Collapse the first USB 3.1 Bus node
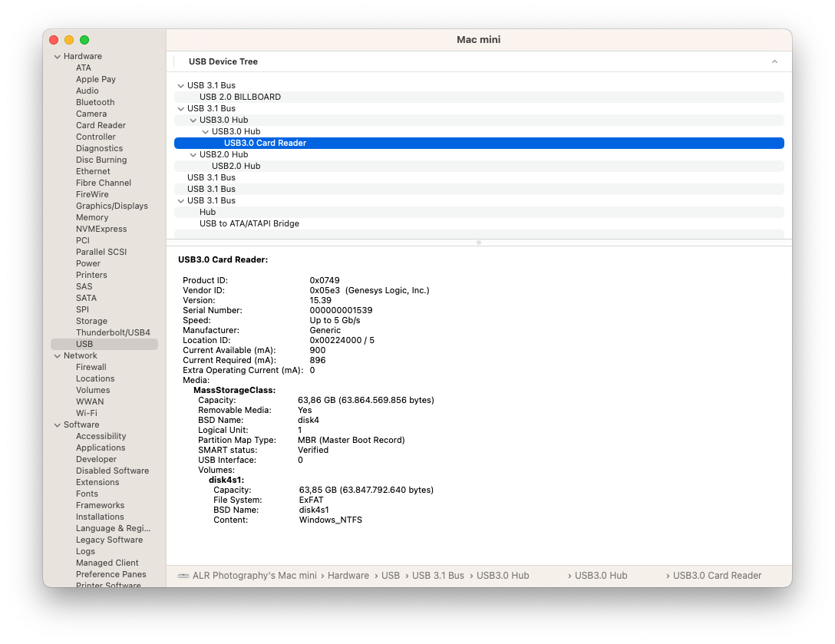Image resolution: width=835 pixels, height=644 pixels. pyautogui.click(x=181, y=86)
